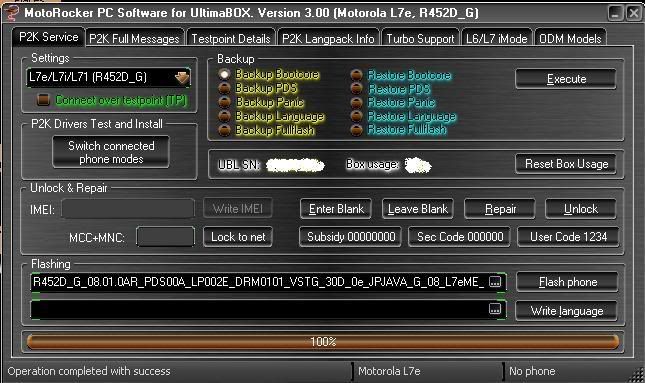Open the P2K Langpack Info tab
Image resolution: width=645 pixels, height=383 pixels.
point(328,39)
